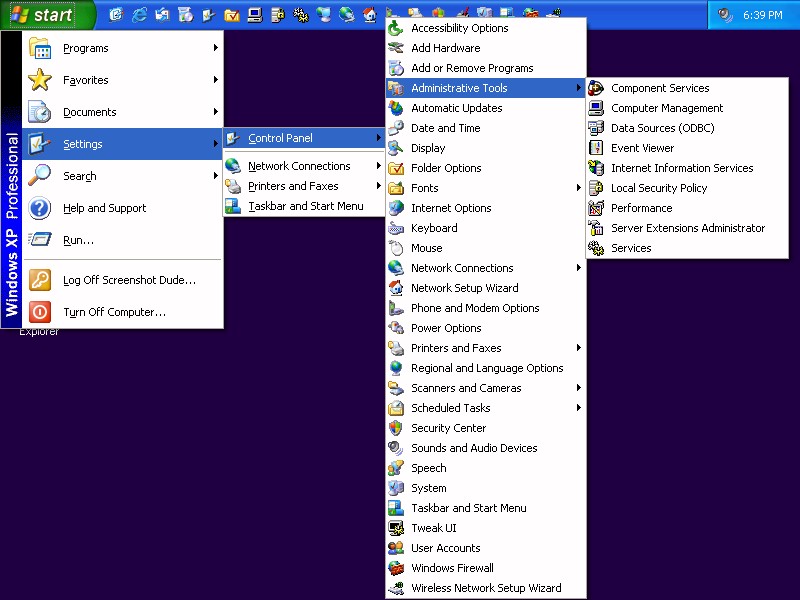Click the Tweak UI icon
This screenshot has width=800, height=600.
click(395, 528)
